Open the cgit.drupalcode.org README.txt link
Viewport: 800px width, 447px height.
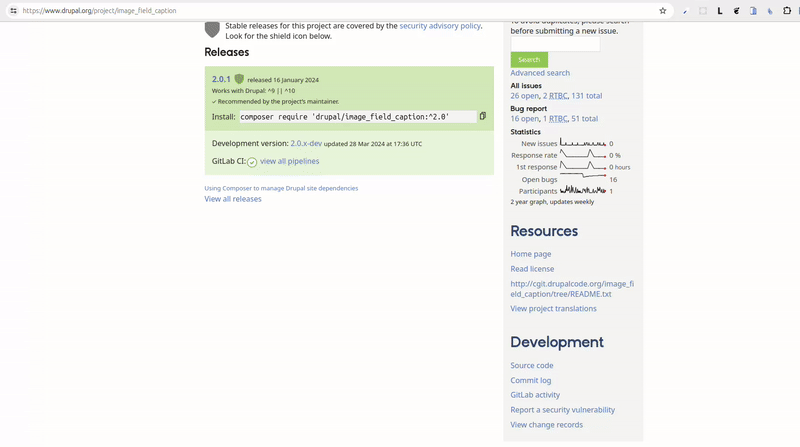[572, 289]
